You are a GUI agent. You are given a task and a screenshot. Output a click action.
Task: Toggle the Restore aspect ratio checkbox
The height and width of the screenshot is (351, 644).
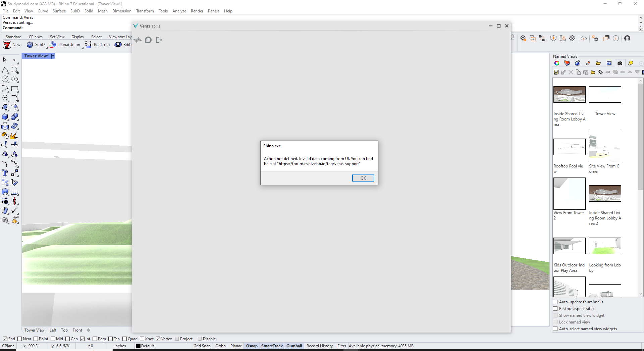pos(555,309)
